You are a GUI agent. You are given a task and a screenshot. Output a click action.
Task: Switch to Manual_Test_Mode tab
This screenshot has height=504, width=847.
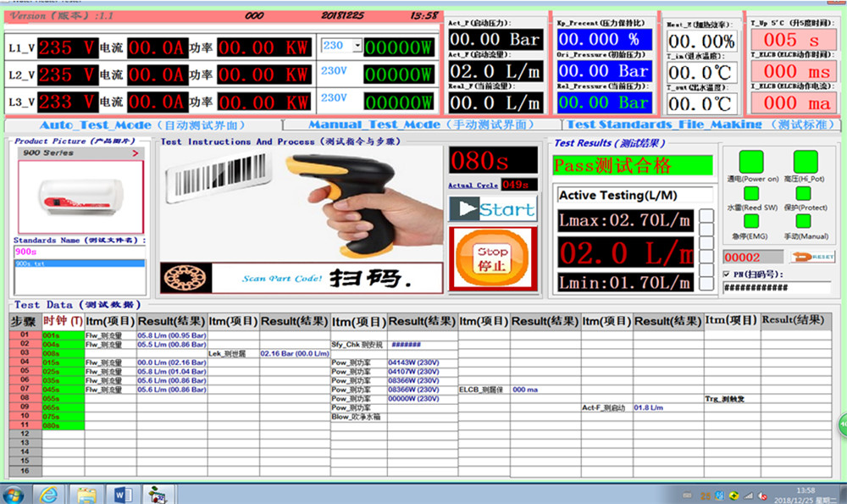[x=421, y=125]
